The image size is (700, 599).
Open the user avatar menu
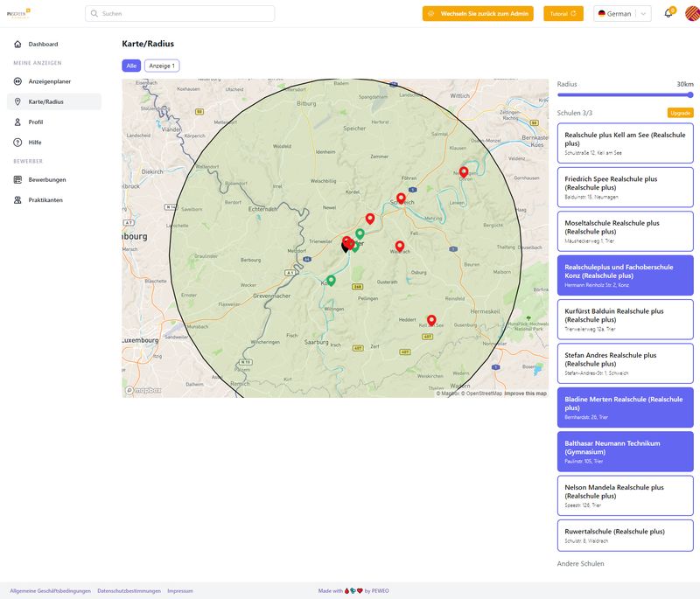(693, 13)
